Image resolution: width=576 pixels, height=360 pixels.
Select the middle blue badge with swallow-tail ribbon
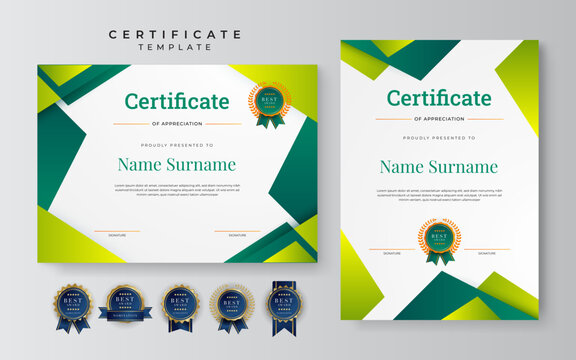tap(180, 308)
